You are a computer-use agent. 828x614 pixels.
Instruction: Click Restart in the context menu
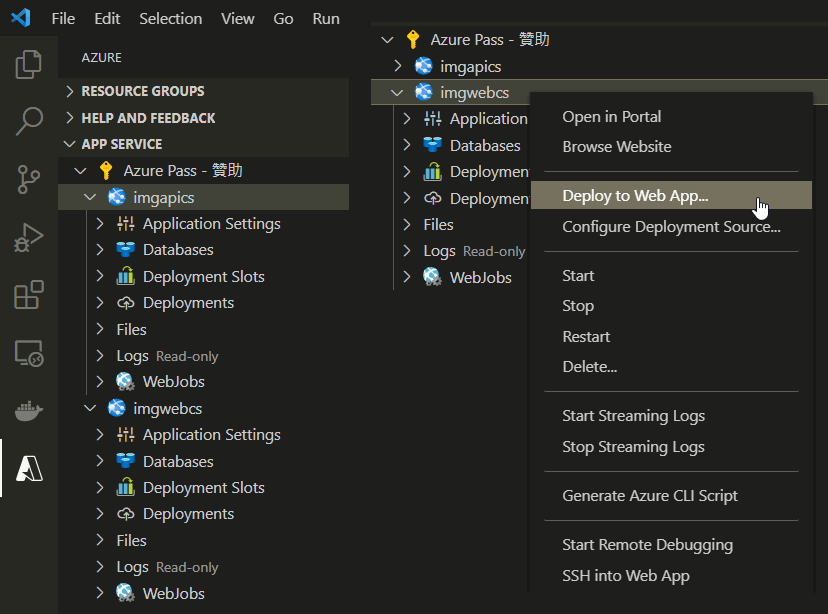pos(586,337)
